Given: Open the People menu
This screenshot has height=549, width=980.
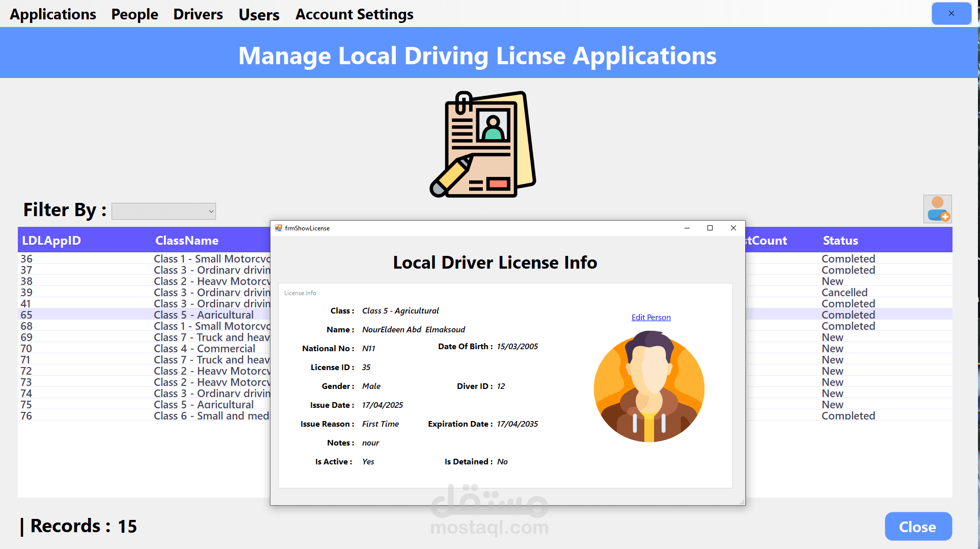Looking at the screenshot, I should coord(134,14).
